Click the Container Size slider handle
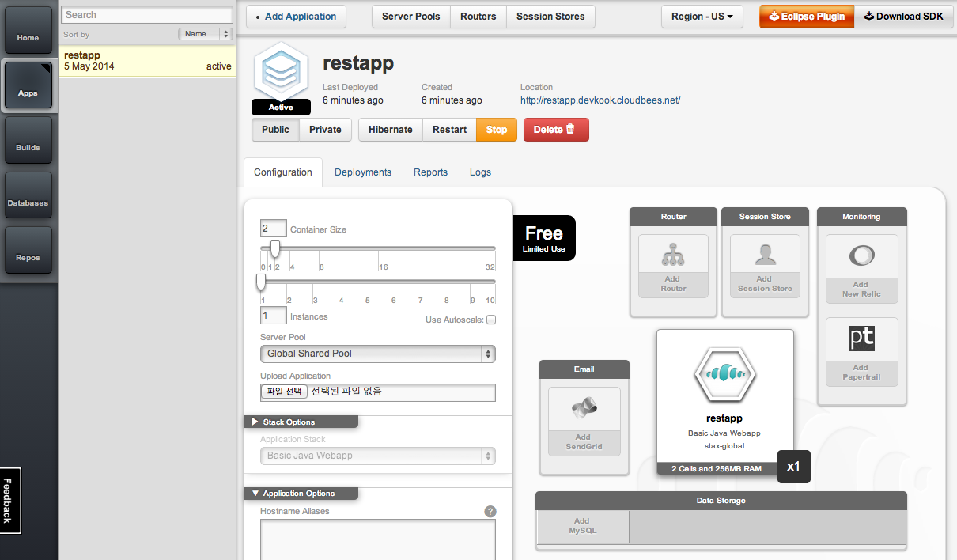 pyautogui.click(x=275, y=249)
